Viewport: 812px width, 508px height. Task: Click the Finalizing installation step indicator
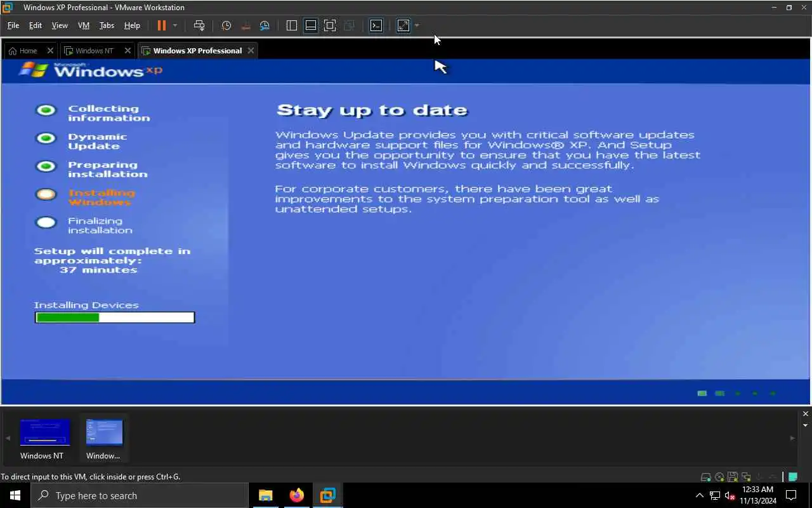tap(46, 223)
